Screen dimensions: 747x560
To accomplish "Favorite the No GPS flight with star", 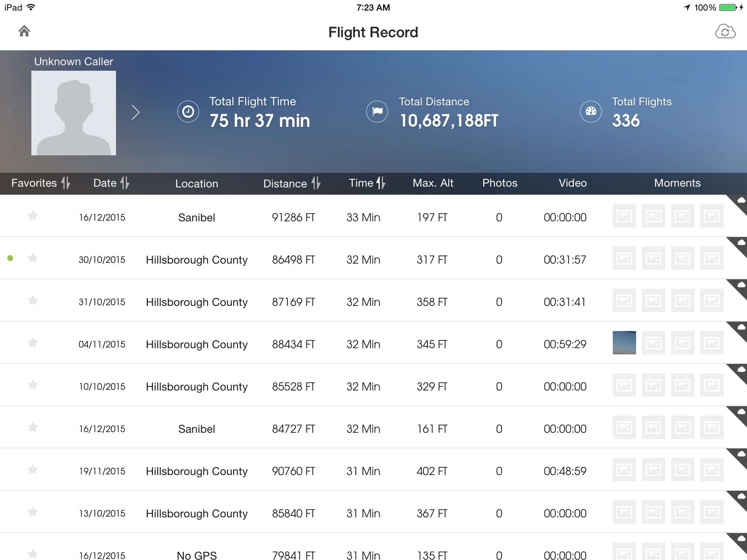I will (x=33, y=554).
